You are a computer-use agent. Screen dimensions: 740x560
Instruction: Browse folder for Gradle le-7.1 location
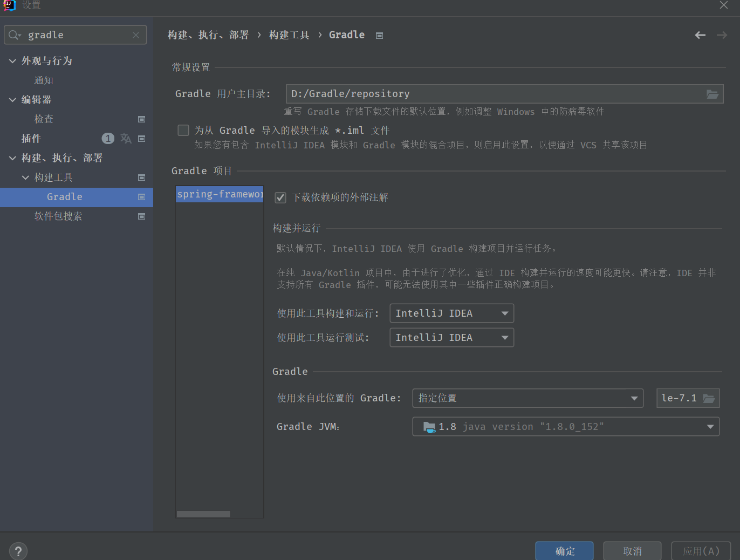[709, 398]
